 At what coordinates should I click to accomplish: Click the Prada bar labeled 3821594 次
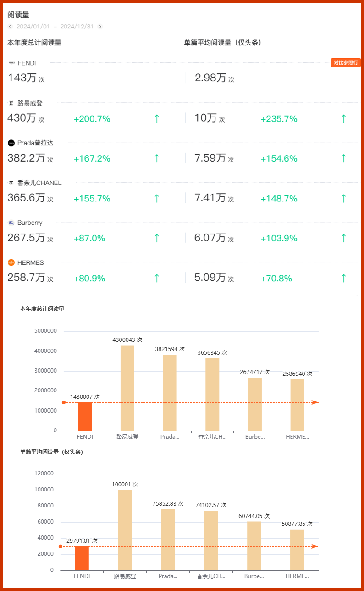(170, 393)
